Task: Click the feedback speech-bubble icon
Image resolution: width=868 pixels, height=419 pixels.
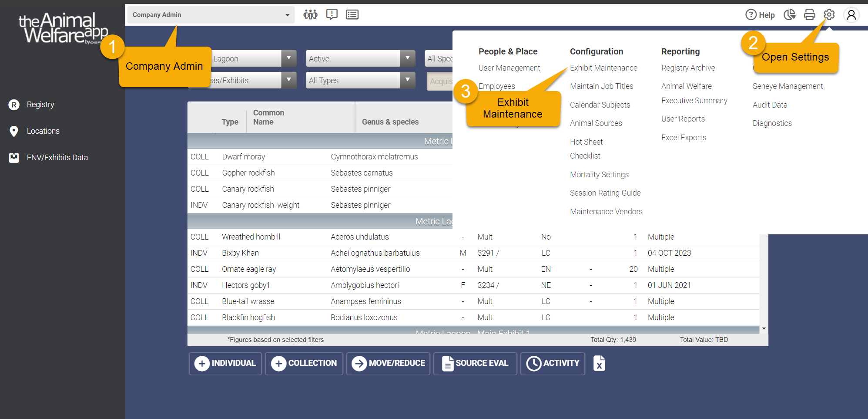Action: (x=332, y=14)
